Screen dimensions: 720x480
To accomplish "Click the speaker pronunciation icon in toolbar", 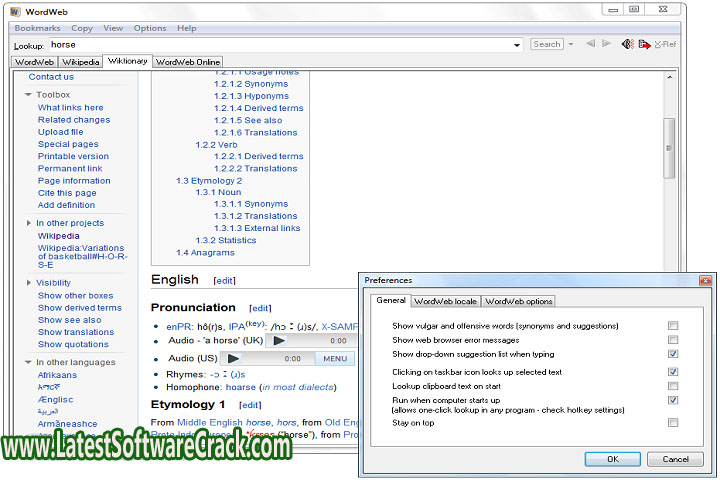I will 627,44.
